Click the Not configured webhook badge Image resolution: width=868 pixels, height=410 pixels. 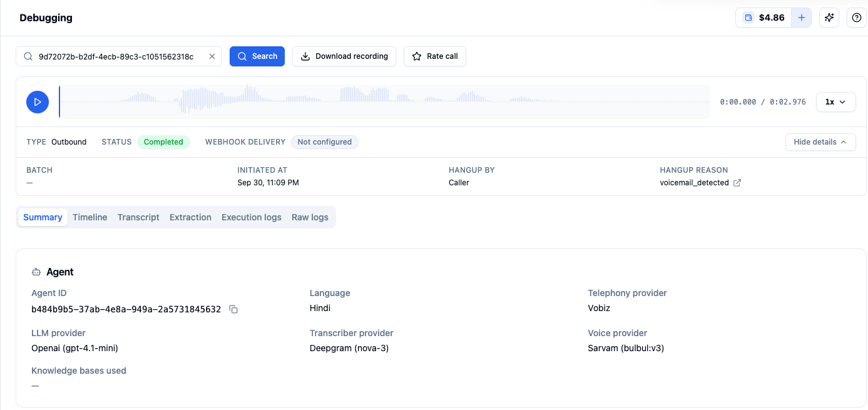pyautogui.click(x=325, y=142)
